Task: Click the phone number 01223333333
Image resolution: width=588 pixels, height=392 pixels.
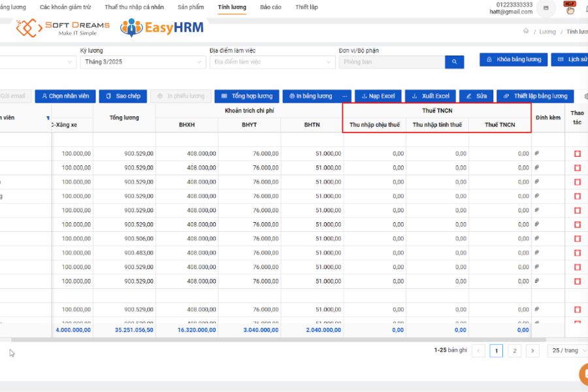Action: tap(514, 5)
